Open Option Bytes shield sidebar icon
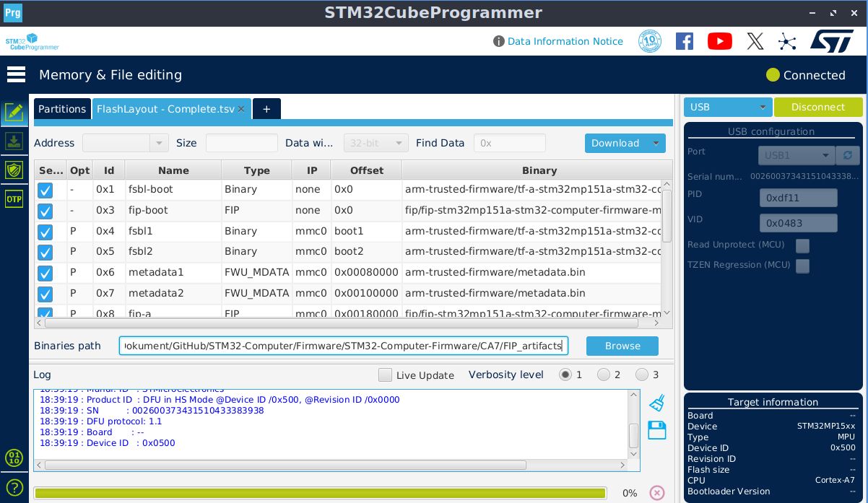The width and height of the screenshot is (868, 503). coord(14,170)
